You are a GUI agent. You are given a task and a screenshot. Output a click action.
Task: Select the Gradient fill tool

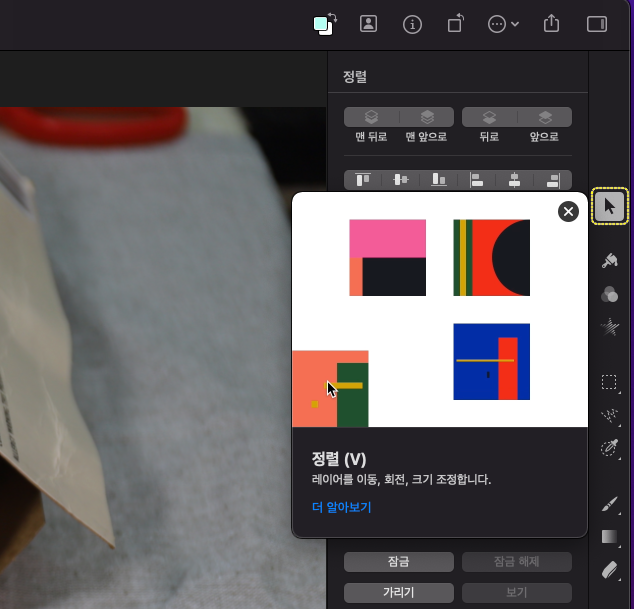(609, 537)
